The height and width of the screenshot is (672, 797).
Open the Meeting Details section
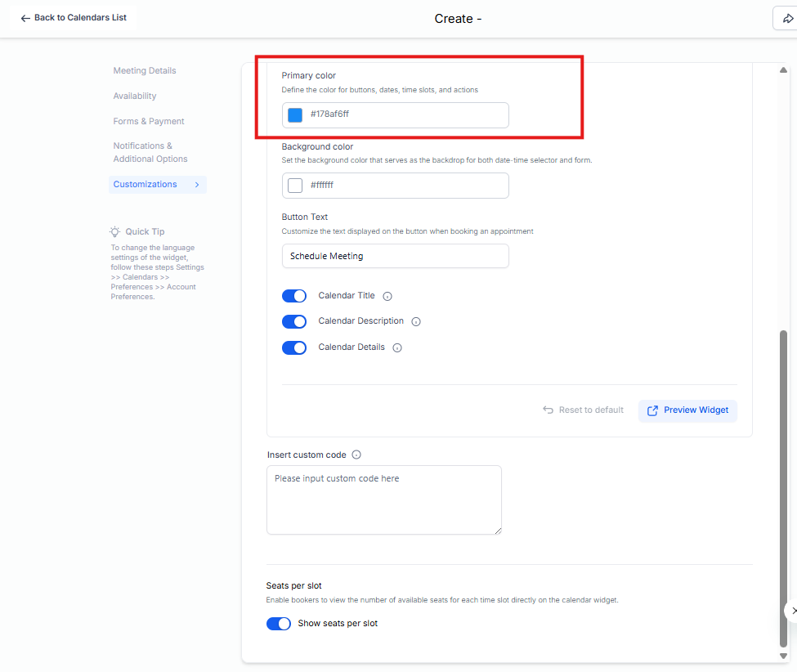point(145,71)
